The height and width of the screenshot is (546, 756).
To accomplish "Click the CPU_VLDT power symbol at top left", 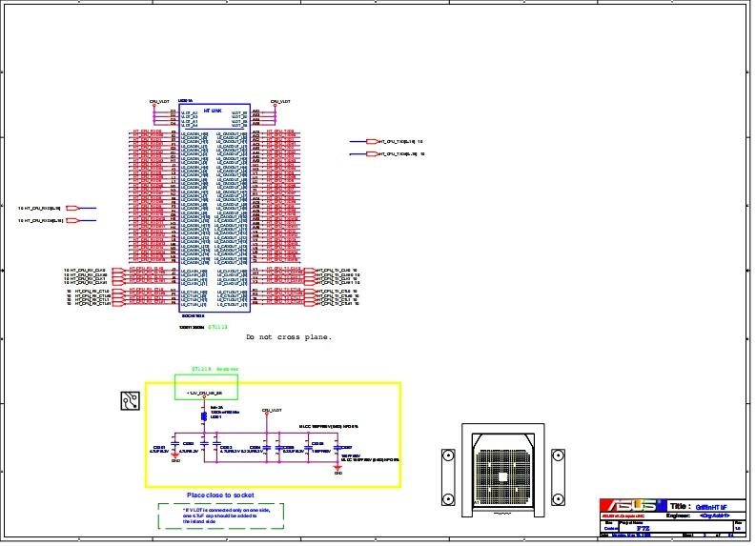I will (159, 103).
